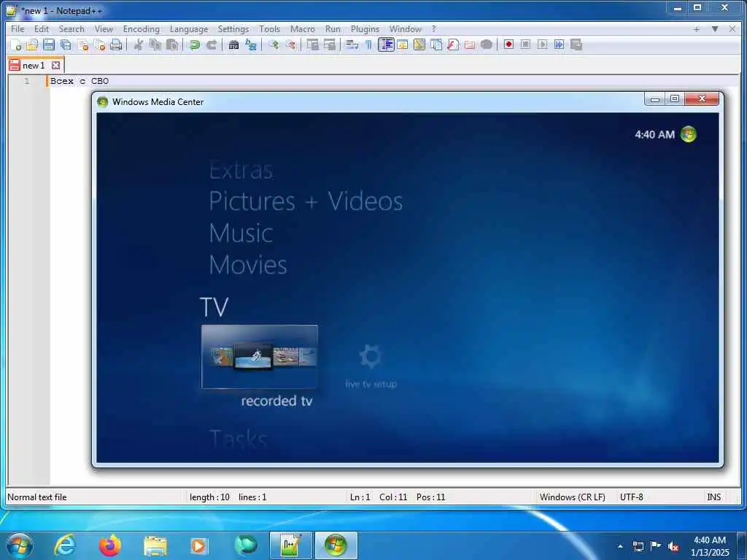This screenshot has height=560, width=747.
Task: Open the tab list dropdown triangle
Action: [x=715, y=29]
